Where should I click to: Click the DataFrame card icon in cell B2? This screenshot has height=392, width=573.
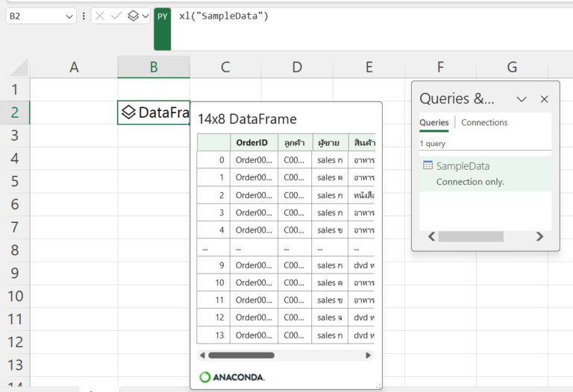[x=128, y=113]
